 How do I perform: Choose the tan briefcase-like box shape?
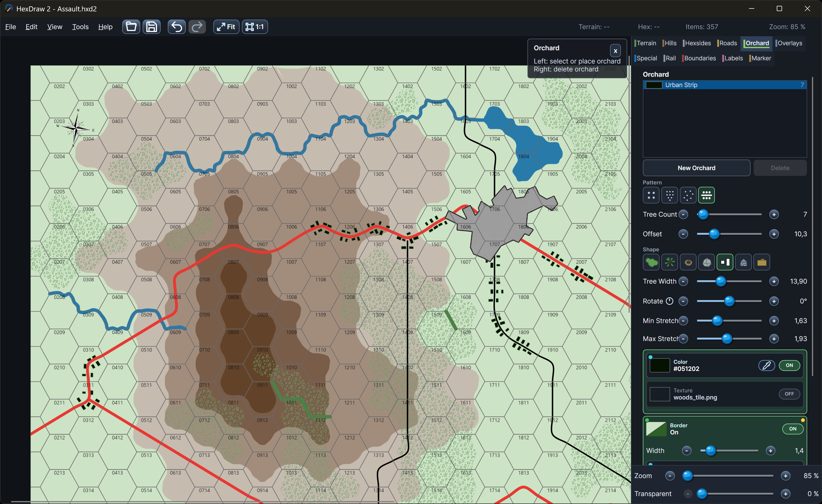pos(762,262)
